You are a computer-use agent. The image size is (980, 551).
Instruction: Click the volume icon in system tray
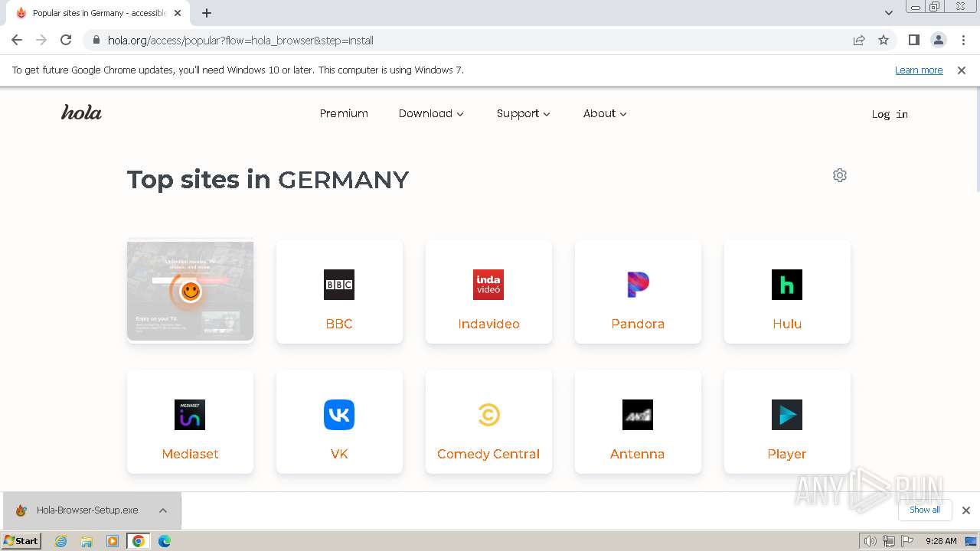coord(870,541)
